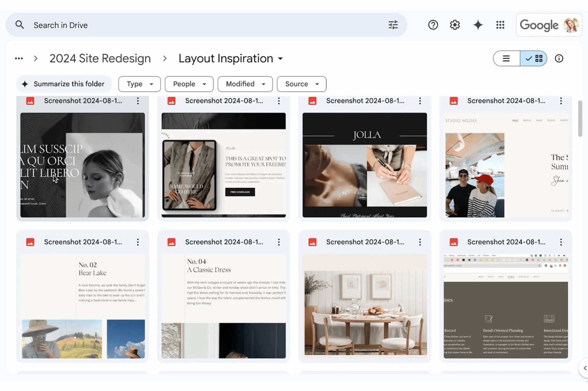Viewport: 588px width, 391px height.
Task: Open Layout Inspiration folder menu
Action: click(231, 58)
